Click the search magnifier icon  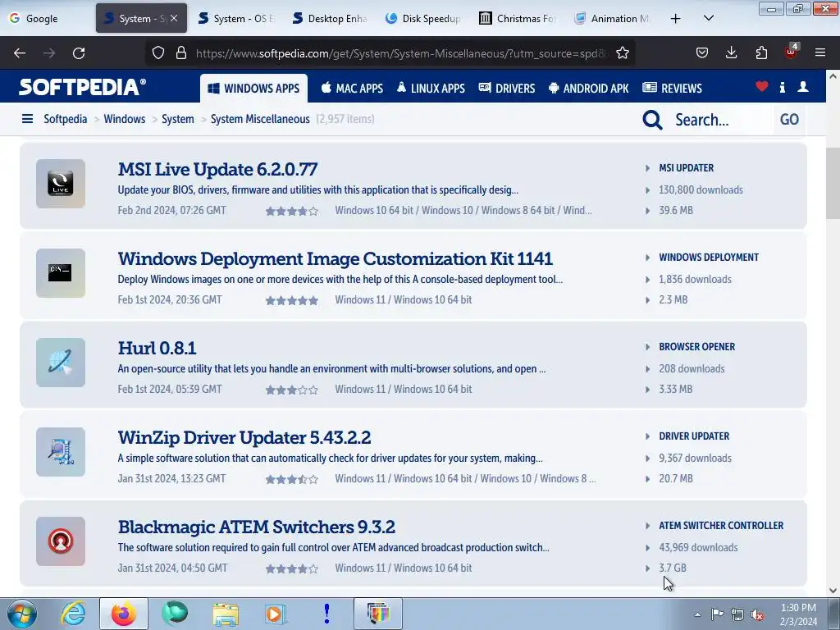pyautogui.click(x=652, y=120)
